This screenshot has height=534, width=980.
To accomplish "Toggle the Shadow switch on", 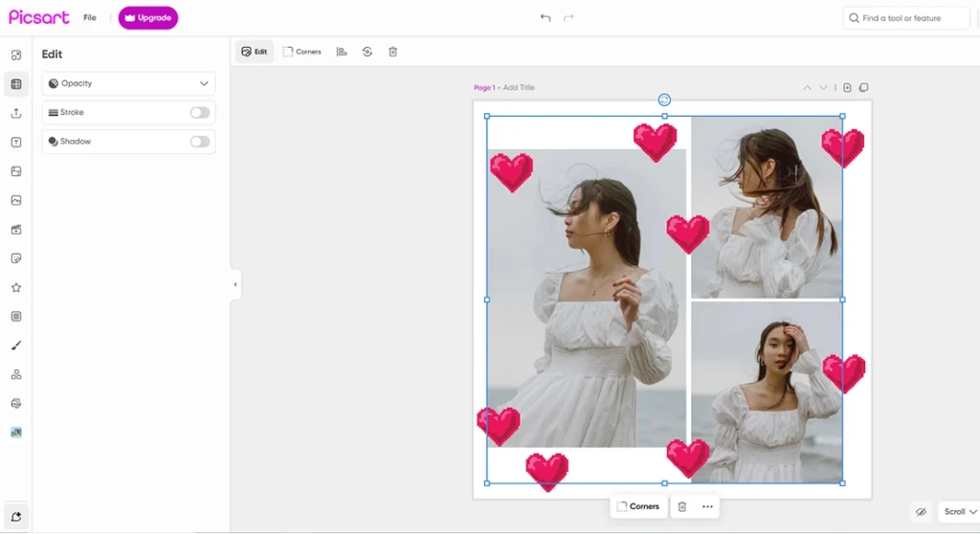I will tap(200, 142).
